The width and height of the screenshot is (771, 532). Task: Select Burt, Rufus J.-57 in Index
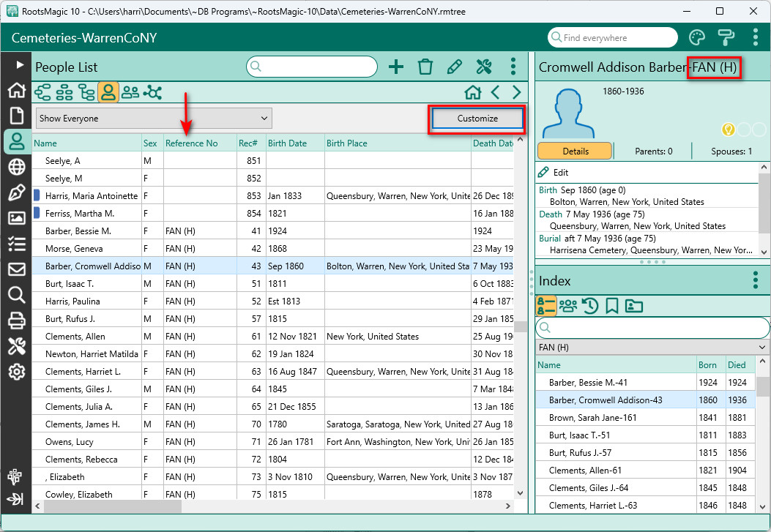point(645,452)
